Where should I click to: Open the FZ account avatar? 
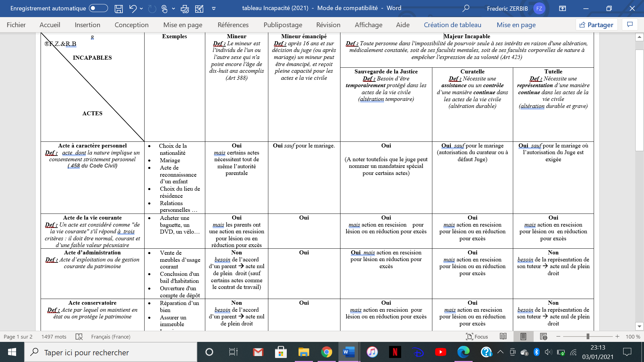(539, 8)
